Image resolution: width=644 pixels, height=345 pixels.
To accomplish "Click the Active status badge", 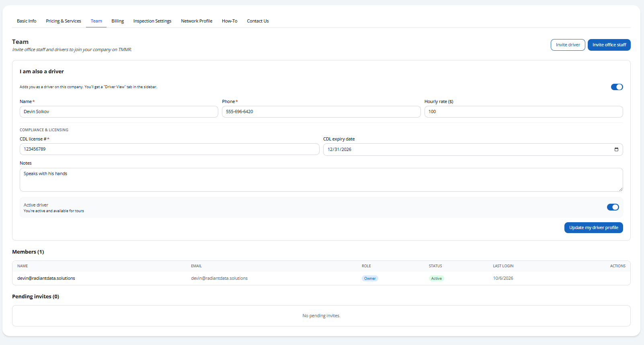I will point(436,279).
